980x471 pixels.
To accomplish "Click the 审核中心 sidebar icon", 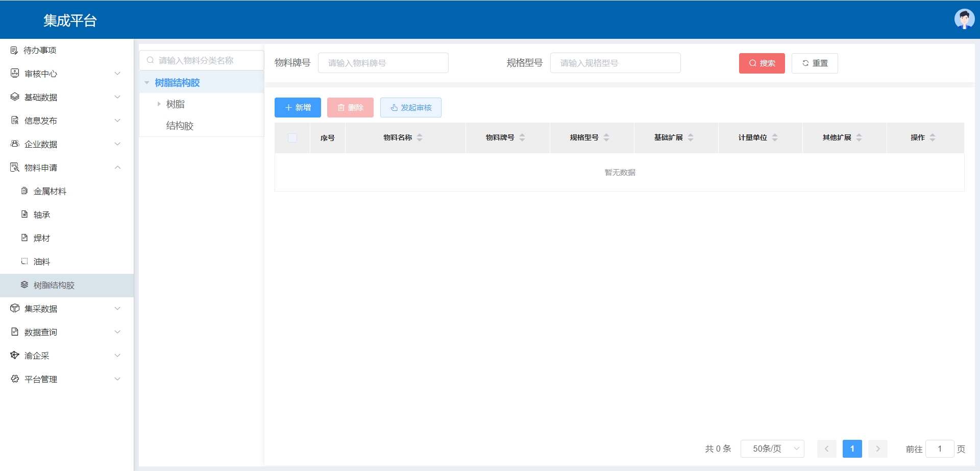I will coord(15,74).
